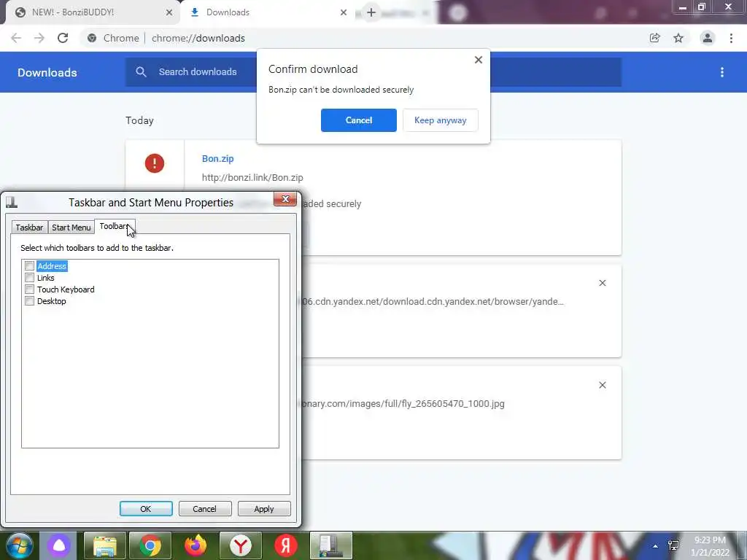Click the Chrome site info chip

point(113,38)
